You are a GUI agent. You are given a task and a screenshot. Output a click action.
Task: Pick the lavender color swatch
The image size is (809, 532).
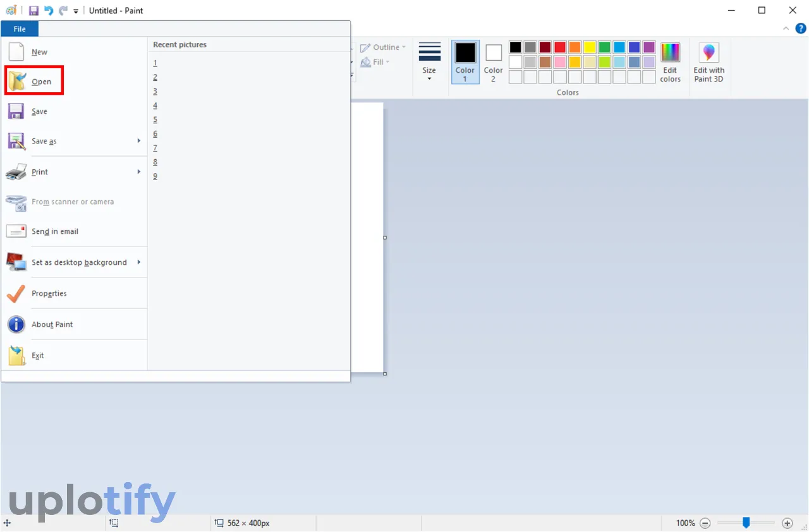coord(649,62)
